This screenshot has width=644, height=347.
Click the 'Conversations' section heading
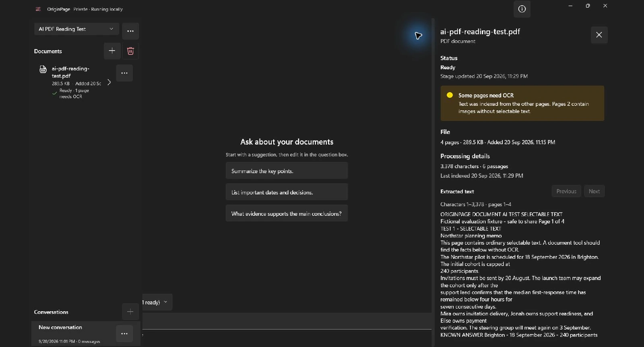click(x=51, y=312)
